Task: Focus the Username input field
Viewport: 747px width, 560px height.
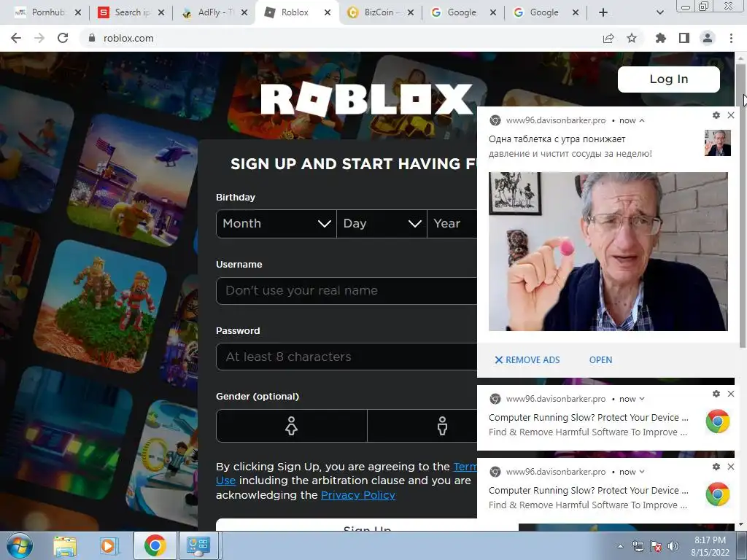Action: tap(347, 290)
